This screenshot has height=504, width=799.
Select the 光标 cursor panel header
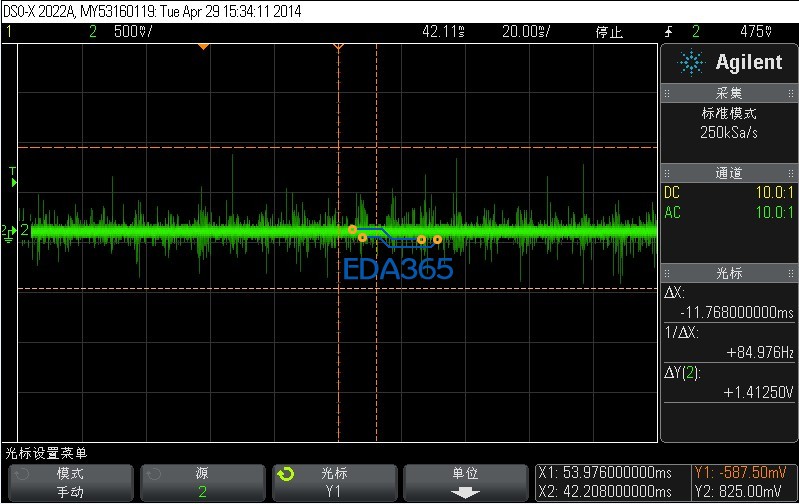729,273
